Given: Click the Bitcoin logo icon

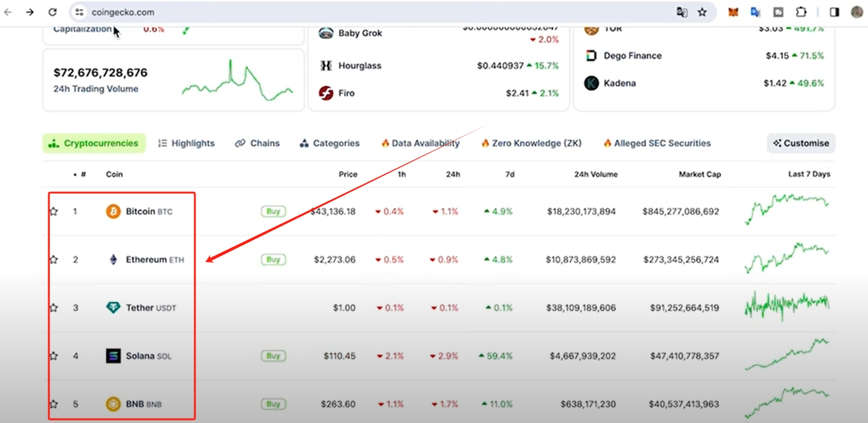Looking at the screenshot, I should click(113, 211).
